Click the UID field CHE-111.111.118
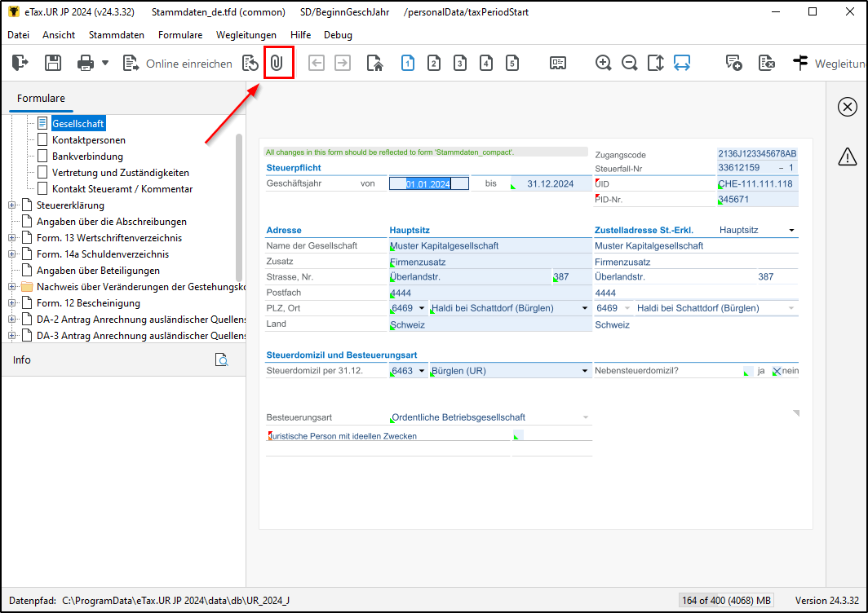This screenshot has width=868, height=613. (757, 183)
